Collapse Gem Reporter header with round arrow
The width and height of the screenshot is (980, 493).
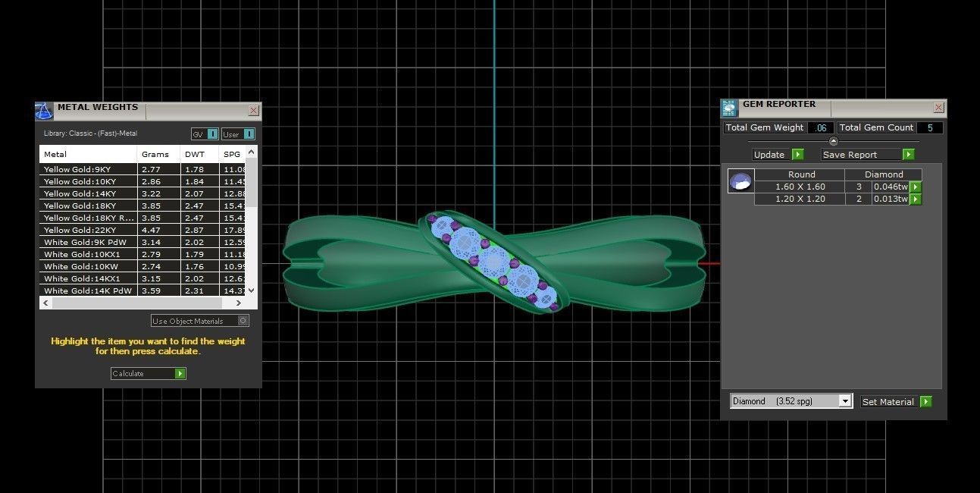(x=834, y=141)
